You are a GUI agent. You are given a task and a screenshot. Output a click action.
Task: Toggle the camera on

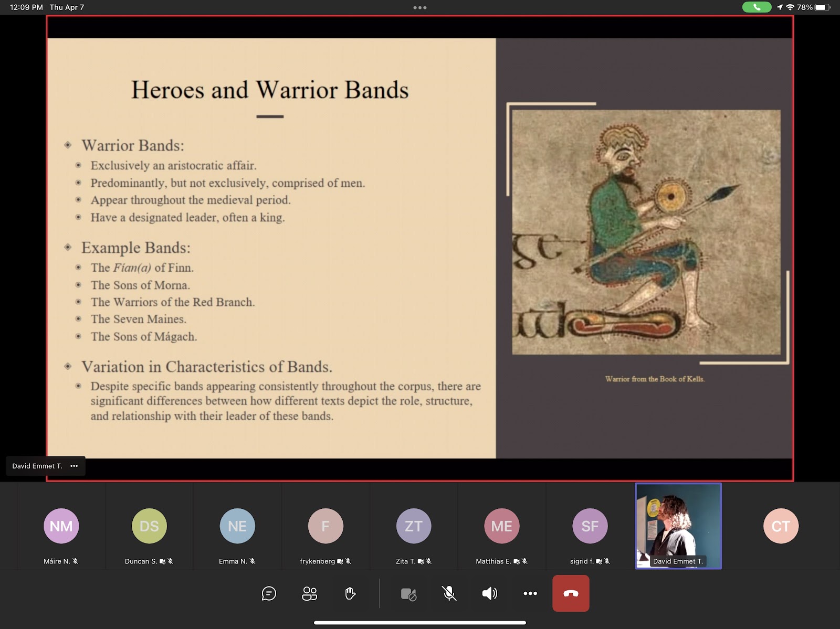[x=408, y=594]
